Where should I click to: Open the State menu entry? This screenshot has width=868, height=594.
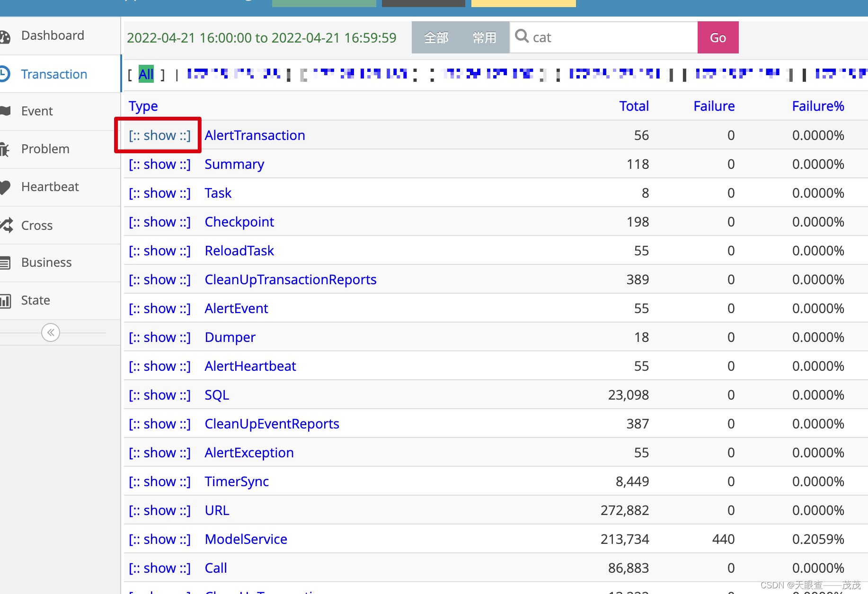pyautogui.click(x=35, y=300)
